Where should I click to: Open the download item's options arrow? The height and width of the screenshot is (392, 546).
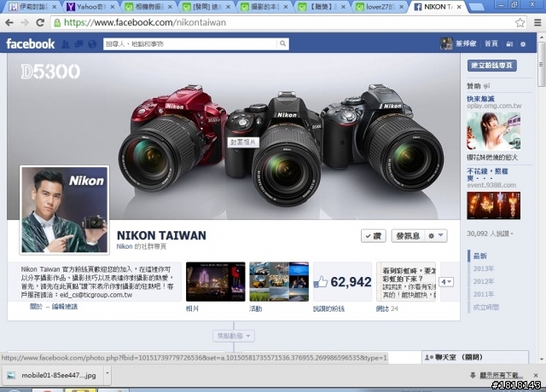[107, 373]
